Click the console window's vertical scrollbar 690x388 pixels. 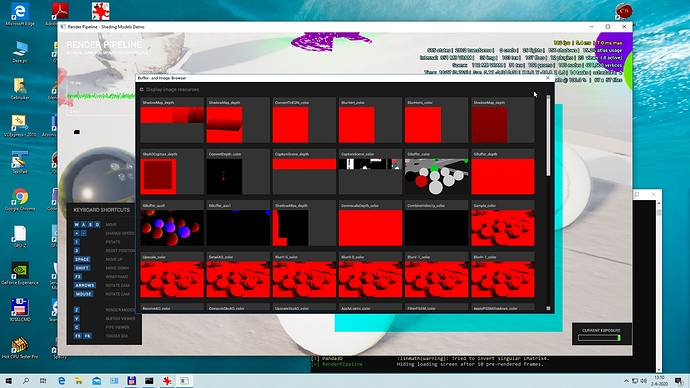pos(659,286)
